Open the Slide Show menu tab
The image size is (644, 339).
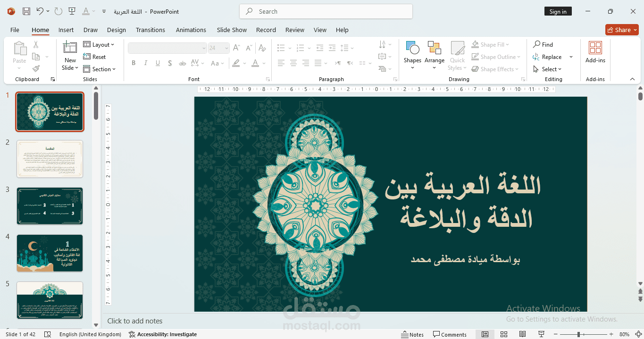coord(231,30)
